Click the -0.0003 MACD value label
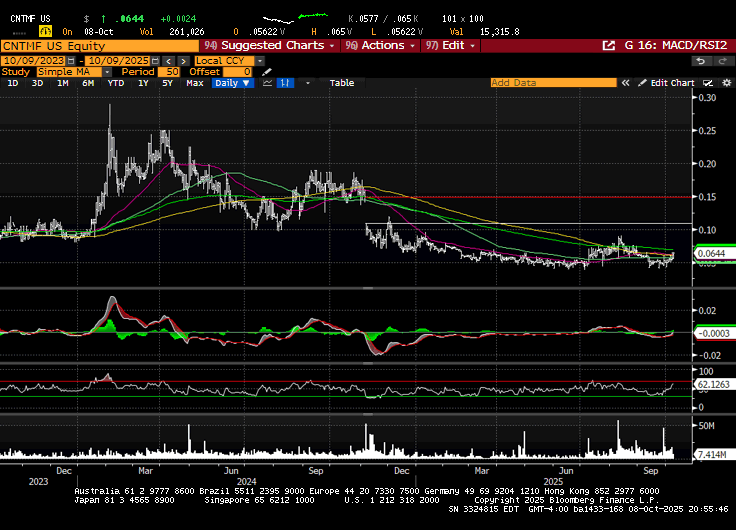The height and width of the screenshot is (530, 736). tap(713, 333)
